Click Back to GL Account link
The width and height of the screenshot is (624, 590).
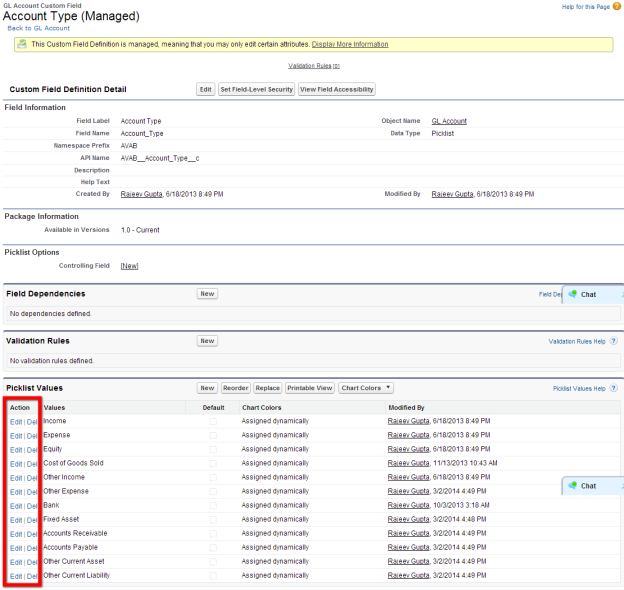click(x=38, y=28)
